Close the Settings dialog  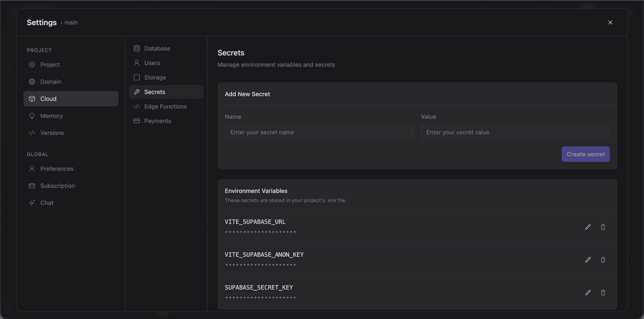pos(610,22)
